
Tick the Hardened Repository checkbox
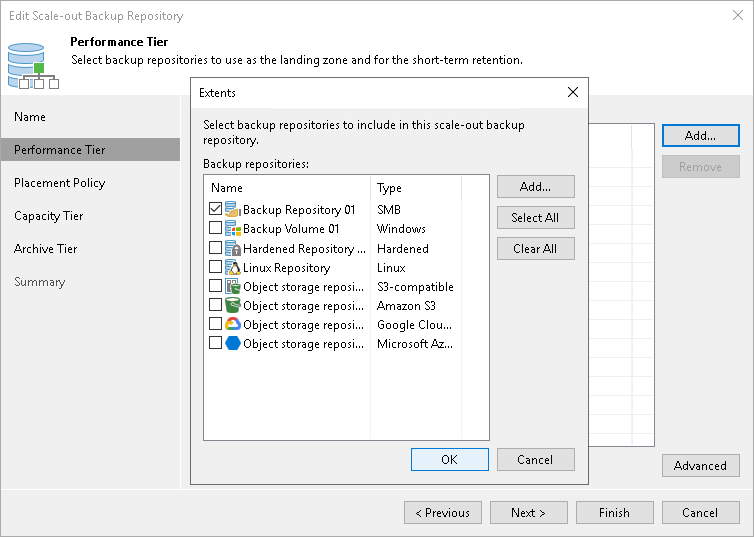tap(215, 248)
